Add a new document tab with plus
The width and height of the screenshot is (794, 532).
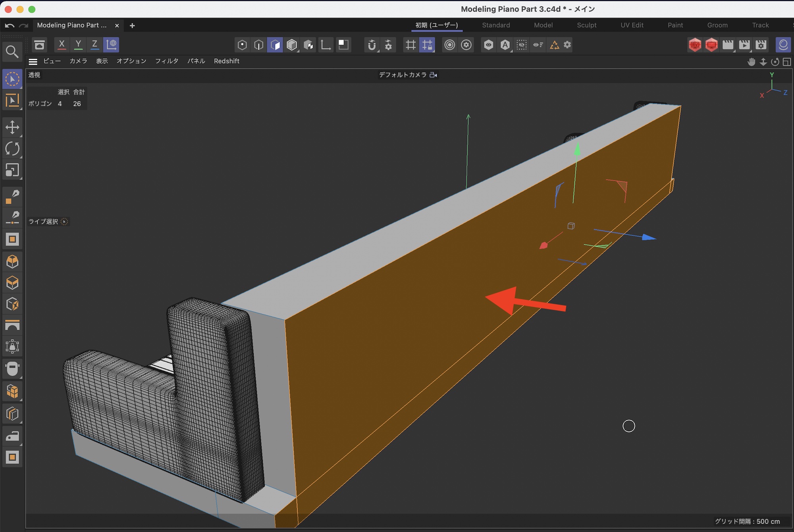pyautogui.click(x=132, y=25)
